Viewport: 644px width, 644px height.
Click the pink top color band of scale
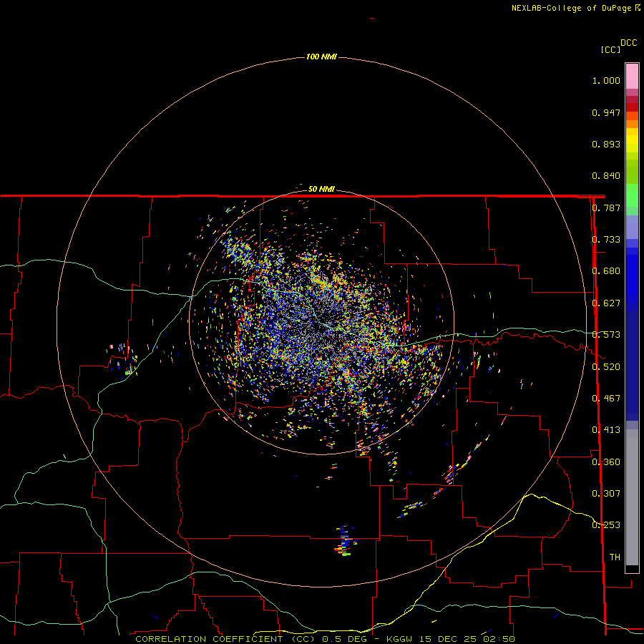coord(632,77)
